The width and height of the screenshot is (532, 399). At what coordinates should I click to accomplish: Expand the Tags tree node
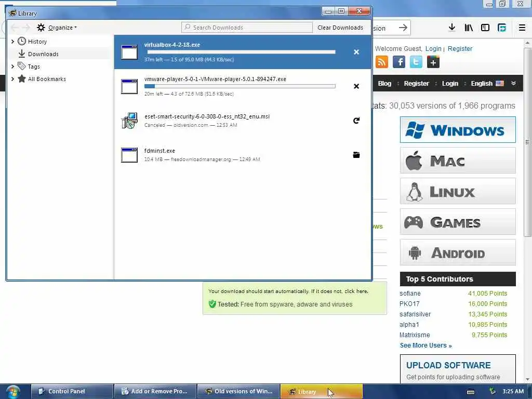[x=12, y=66]
